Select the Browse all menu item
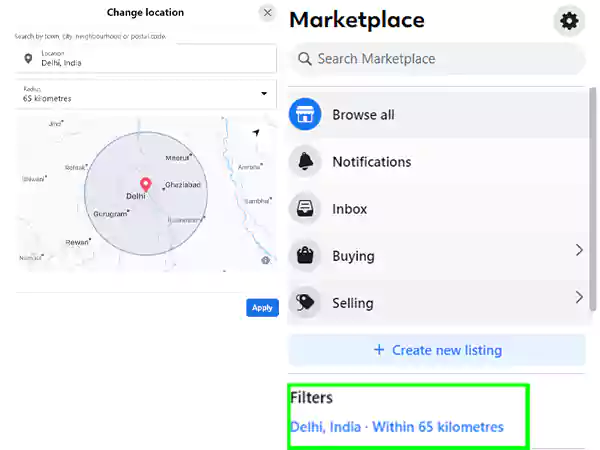Image resolution: width=600 pixels, height=450 pixels. 438,114
